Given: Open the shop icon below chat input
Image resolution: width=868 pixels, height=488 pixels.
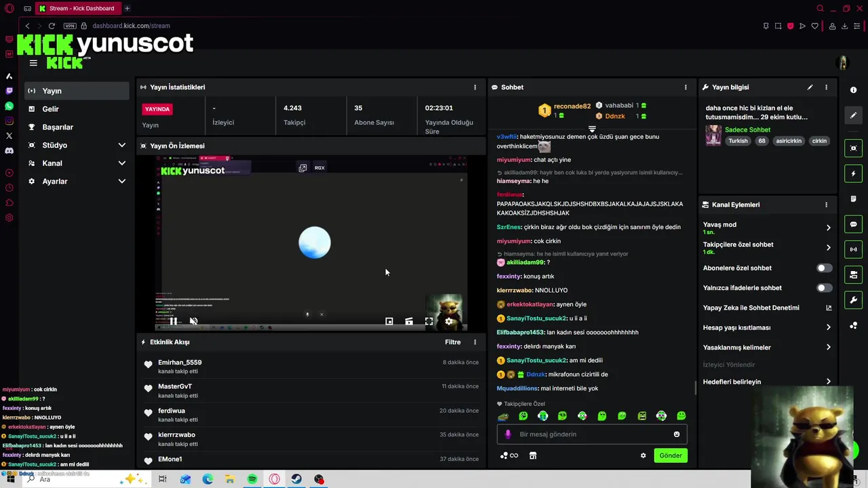Looking at the screenshot, I should (x=533, y=455).
